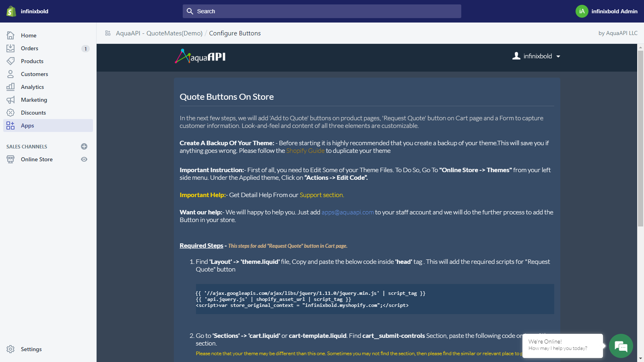Click the search magnifier icon
The width and height of the screenshot is (644, 362).
(190, 11)
